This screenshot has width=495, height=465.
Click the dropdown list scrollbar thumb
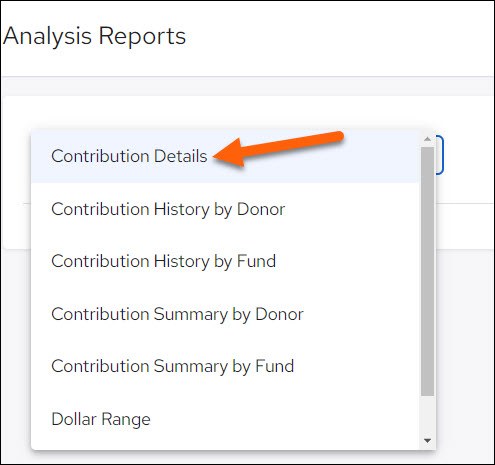427,271
